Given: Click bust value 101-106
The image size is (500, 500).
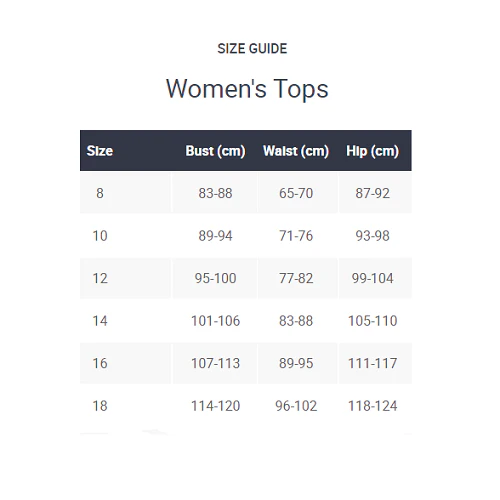Looking at the screenshot, I should (x=215, y=321).
